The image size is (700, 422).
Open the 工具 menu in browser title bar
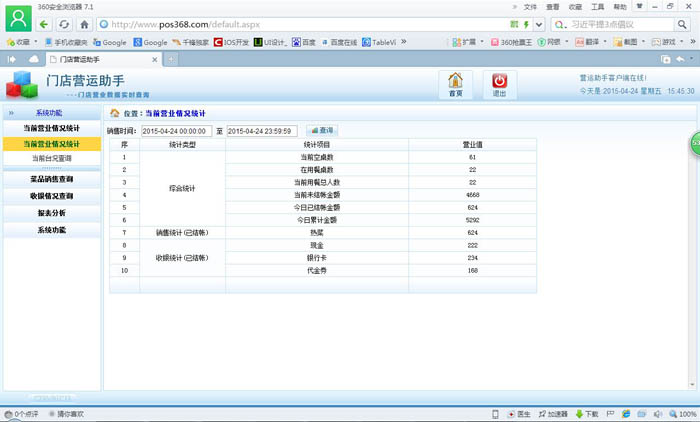pos(598,6)
